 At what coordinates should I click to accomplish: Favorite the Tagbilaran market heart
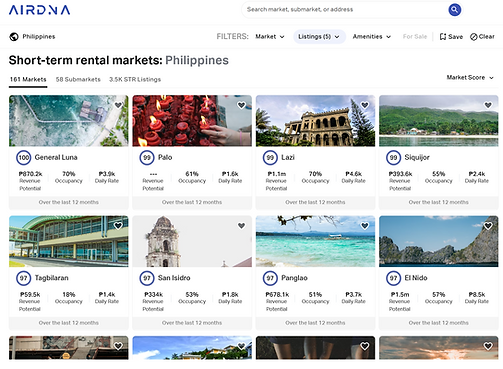[x=118, y=226]
